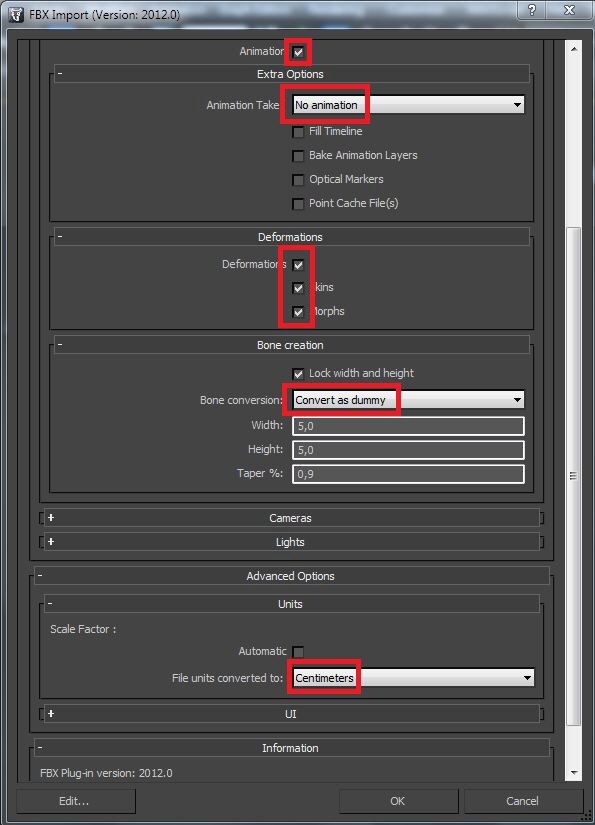595x825 pixels.
Task: Collapse the Advanced Options header
Action: tap(292, 576)
